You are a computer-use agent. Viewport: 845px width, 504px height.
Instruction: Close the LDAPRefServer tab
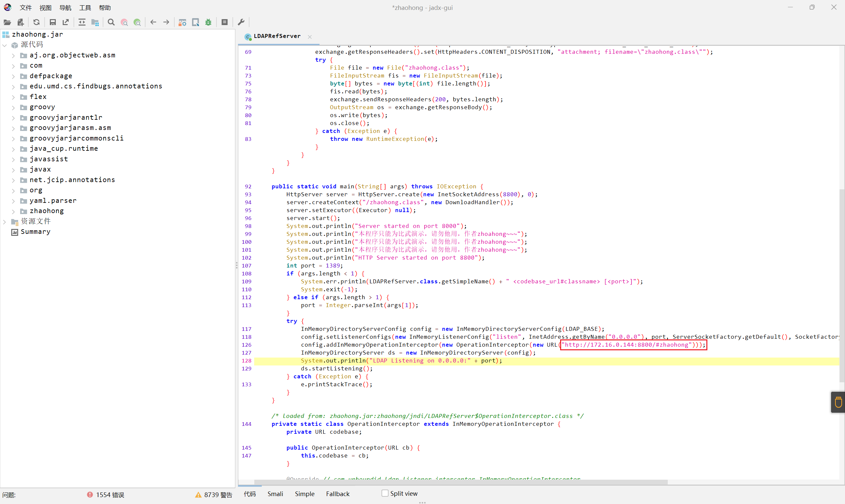point(310,37)
